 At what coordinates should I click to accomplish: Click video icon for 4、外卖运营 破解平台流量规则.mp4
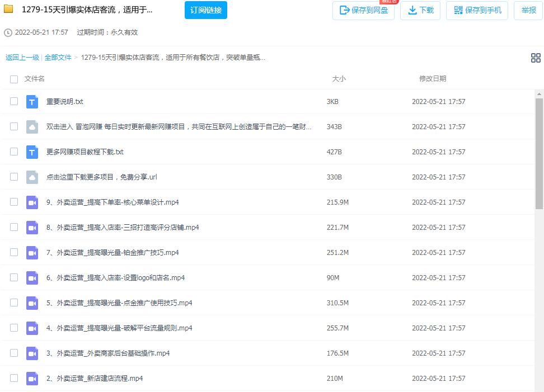[x=32, y=328]
